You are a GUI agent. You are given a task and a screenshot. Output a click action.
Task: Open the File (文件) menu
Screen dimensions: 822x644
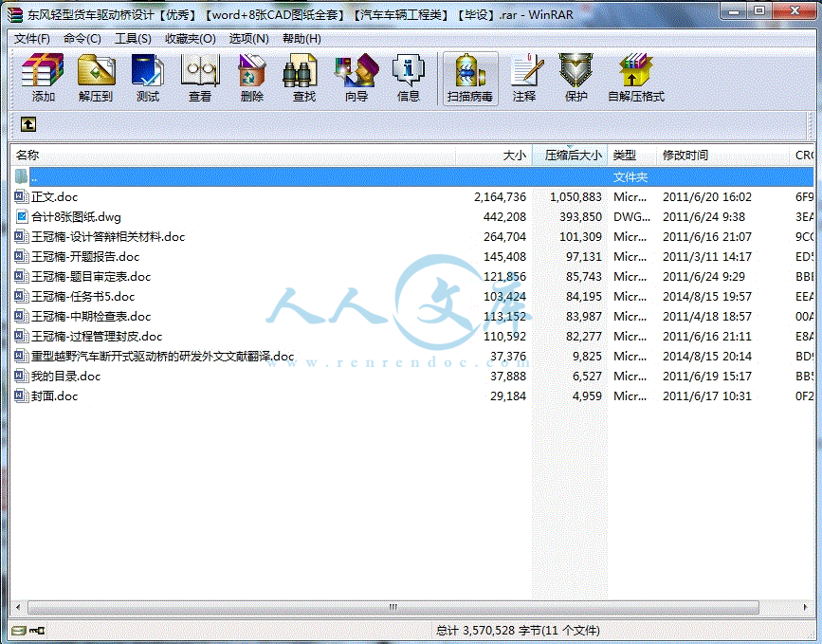(x=32, y=38)
